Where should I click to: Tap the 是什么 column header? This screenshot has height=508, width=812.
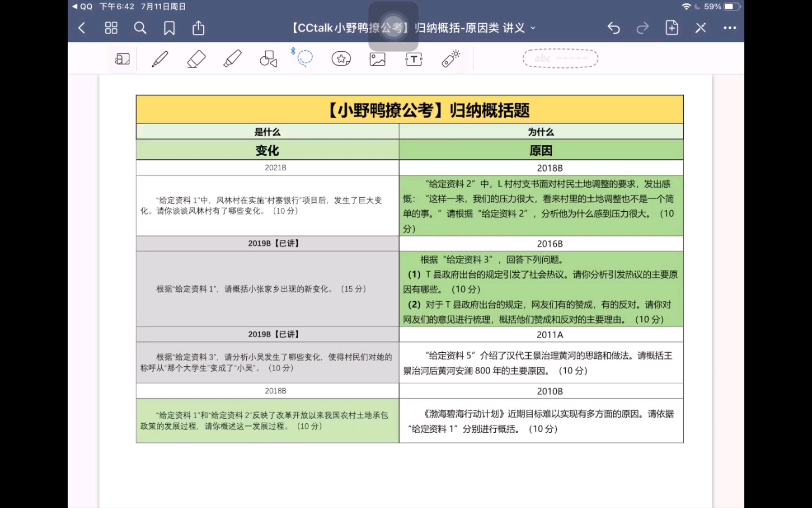coord(267,132)
